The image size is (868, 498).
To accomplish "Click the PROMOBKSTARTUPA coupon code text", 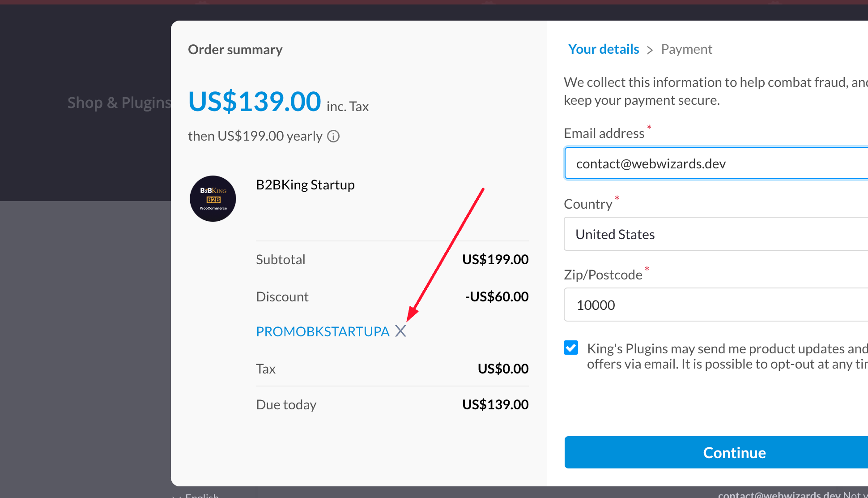I will tap(323, 331).
